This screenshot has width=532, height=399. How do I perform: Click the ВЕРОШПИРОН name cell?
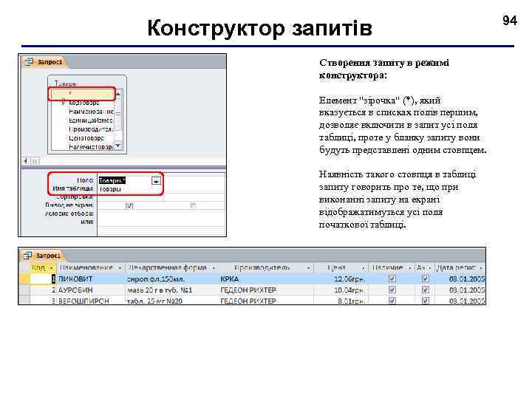(91, 301)
